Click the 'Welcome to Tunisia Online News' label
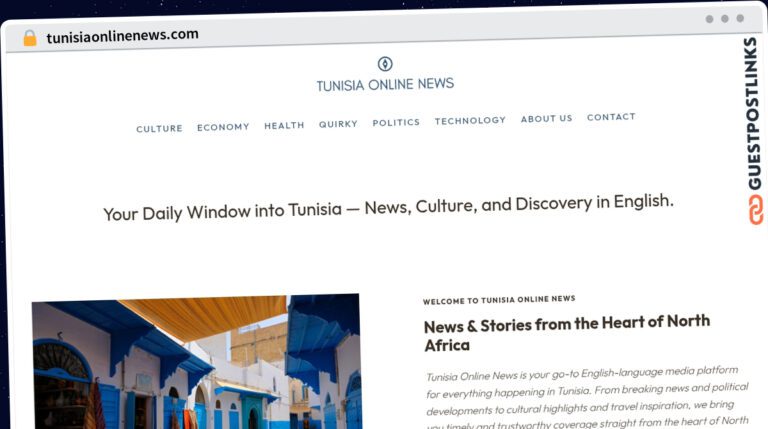The image size is (768, 429). click(499, 300)
